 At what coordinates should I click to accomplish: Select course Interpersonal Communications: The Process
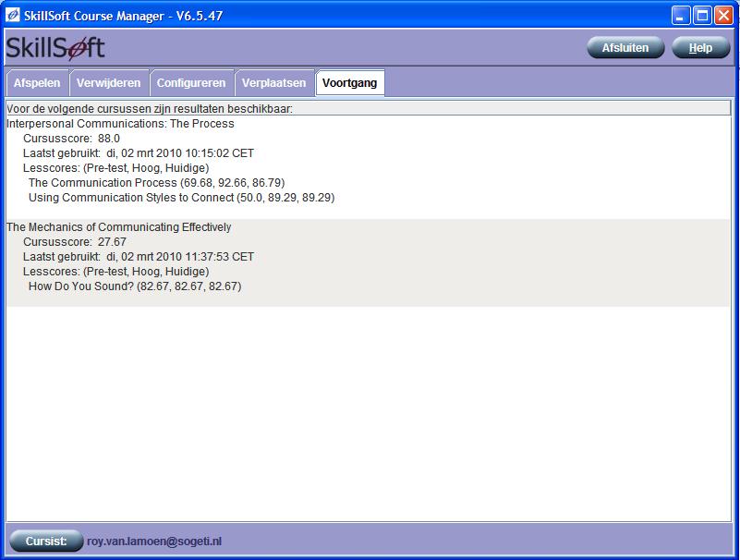[120, 123]
